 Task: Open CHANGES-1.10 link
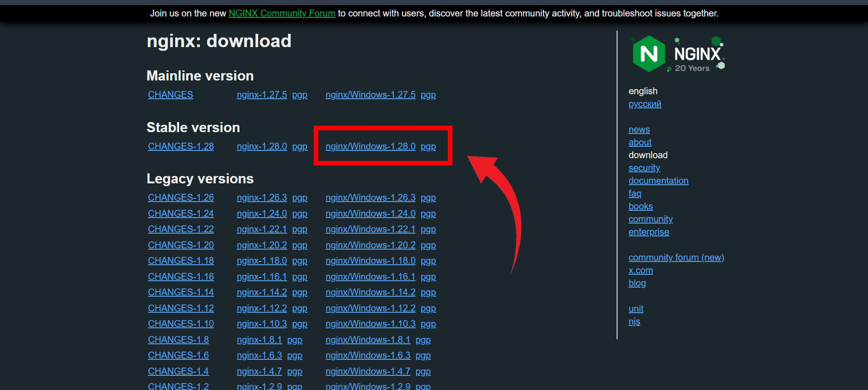click(181, 324)
